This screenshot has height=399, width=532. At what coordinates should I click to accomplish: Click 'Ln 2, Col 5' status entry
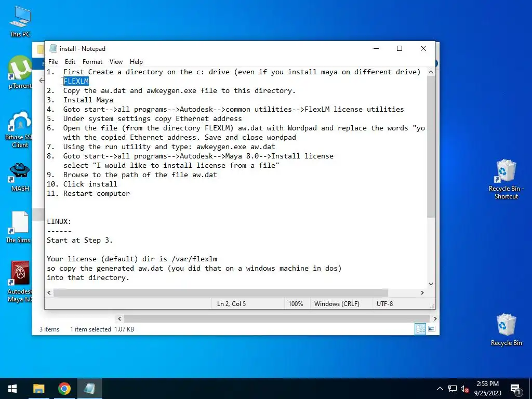coord(231,303)
